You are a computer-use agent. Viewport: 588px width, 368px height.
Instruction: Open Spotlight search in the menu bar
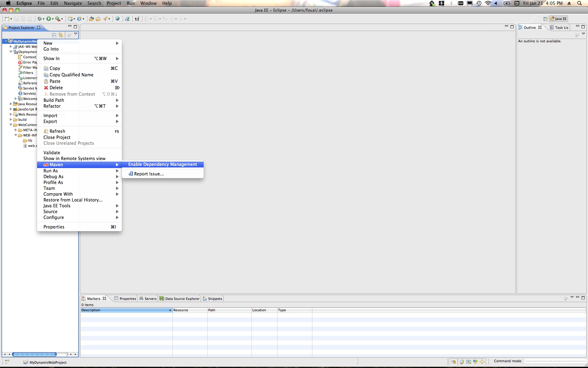coord(579,3)
